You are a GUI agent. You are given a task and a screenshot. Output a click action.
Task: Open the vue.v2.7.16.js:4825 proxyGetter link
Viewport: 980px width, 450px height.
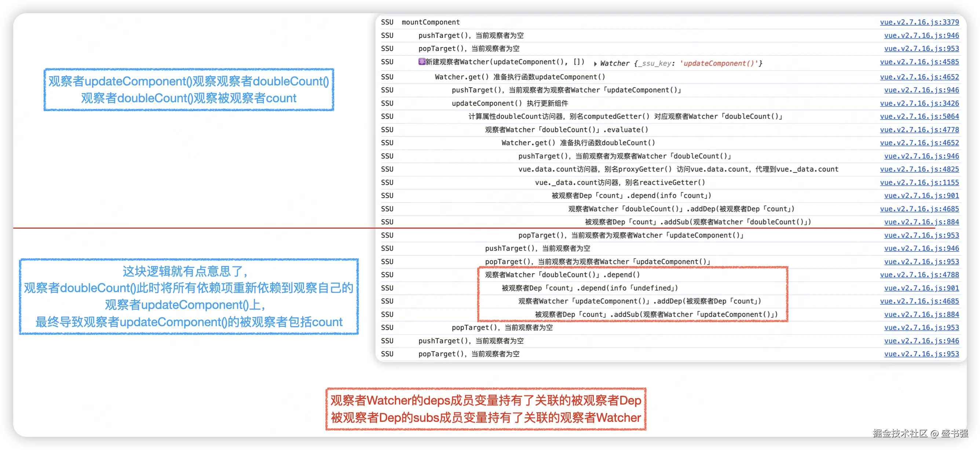click(919, 169)
